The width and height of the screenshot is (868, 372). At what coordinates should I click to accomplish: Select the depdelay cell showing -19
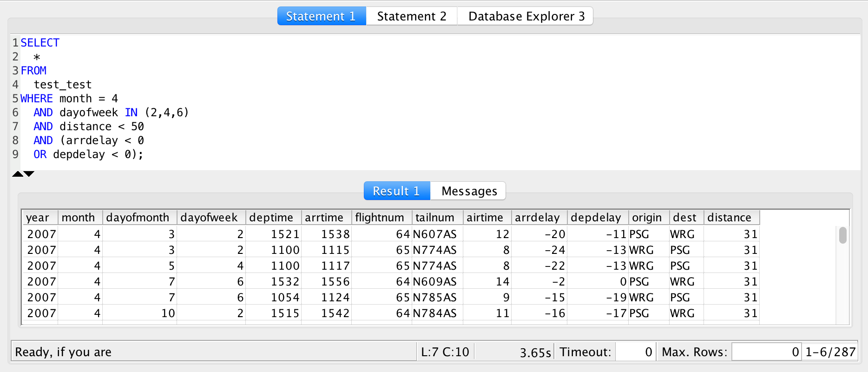(x=598, y=297)
